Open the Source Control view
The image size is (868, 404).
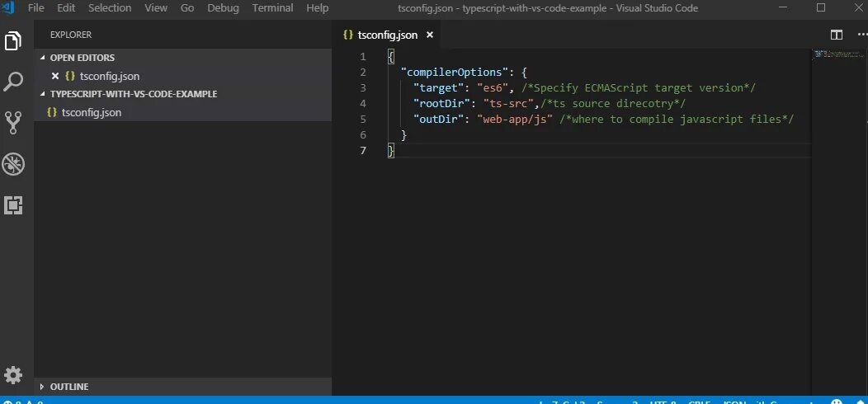click(x=13, y=123)
